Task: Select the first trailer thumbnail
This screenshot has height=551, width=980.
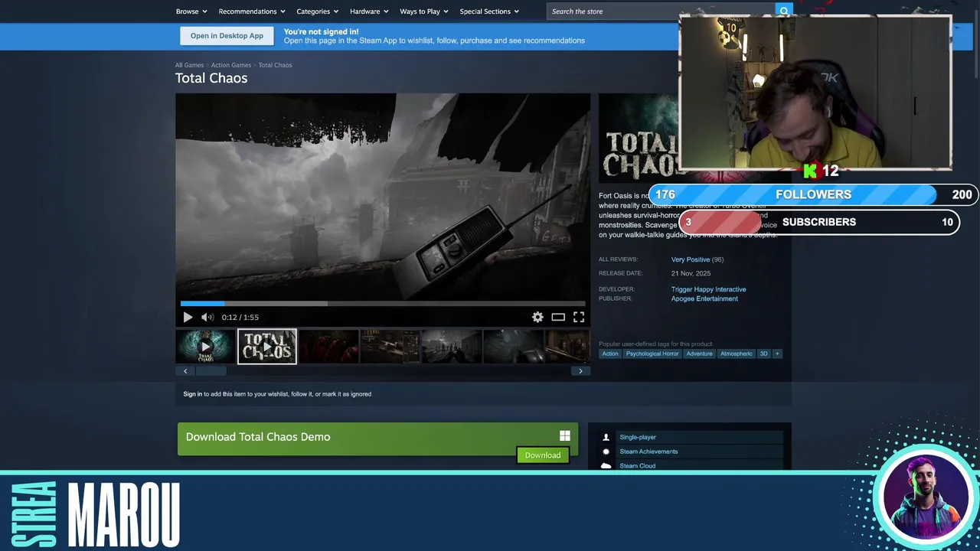Action: [x=205, y=347]
